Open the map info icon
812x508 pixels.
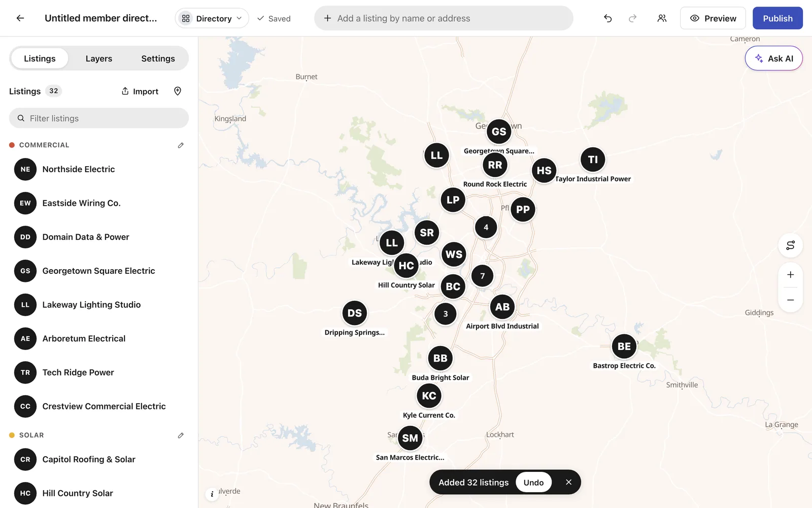point(212,494)
